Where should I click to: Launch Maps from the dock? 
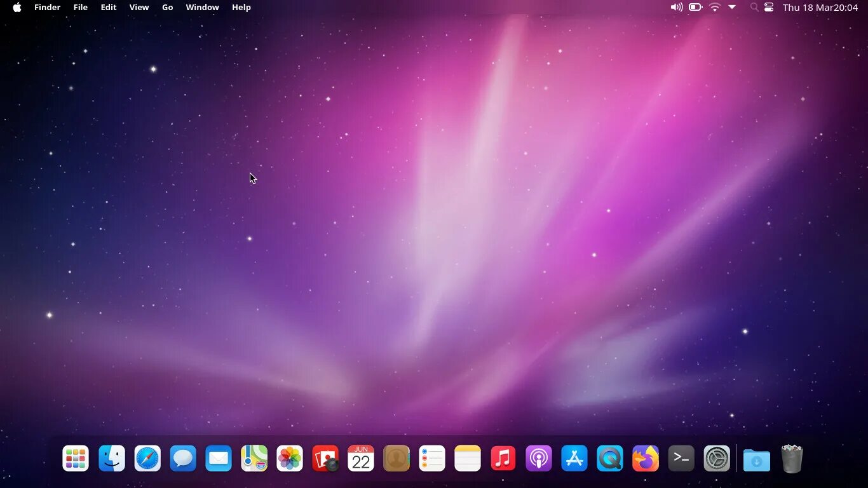(254, 458)
